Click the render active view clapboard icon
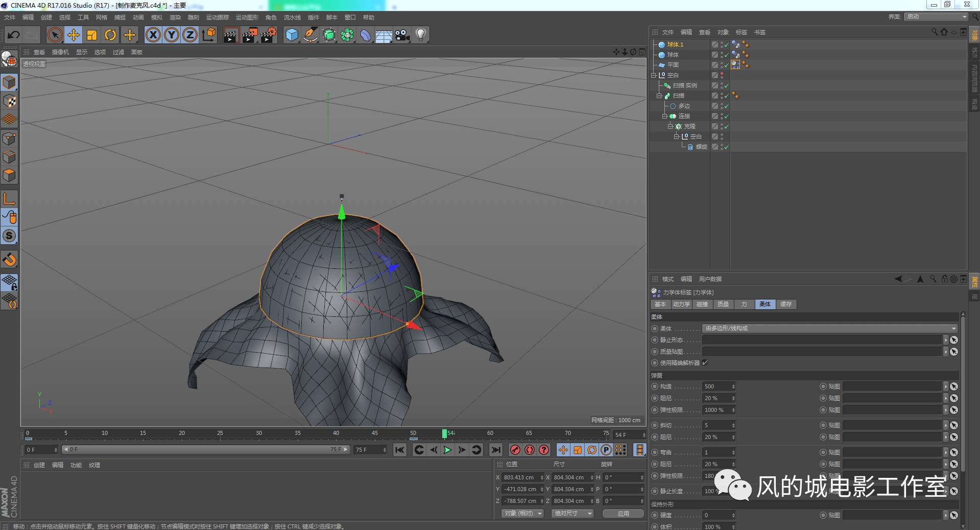 (x=231, y=35)
